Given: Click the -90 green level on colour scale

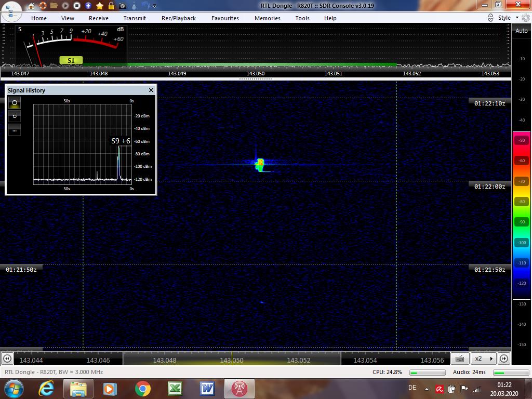Looking at the screenshot, I should (522, 222).
